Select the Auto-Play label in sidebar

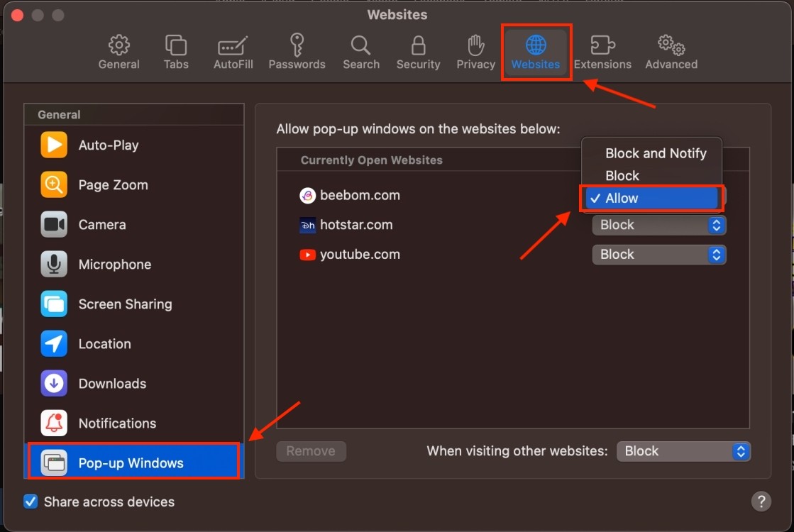(x=109, y=145)
